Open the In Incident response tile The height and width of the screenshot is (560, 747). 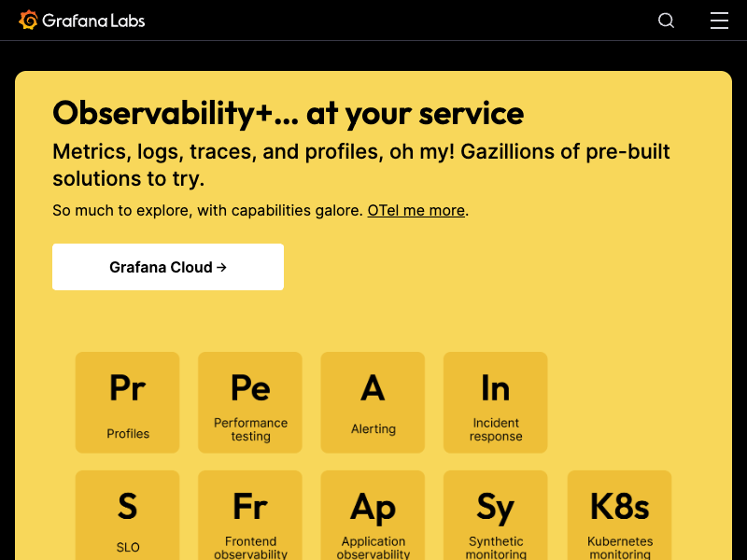(496, 402)
